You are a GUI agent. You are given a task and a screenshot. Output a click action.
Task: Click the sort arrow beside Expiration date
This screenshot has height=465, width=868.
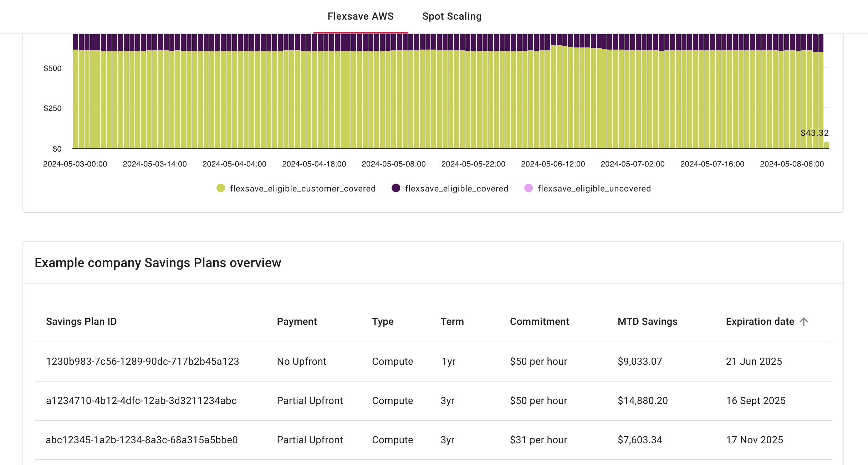804,321
